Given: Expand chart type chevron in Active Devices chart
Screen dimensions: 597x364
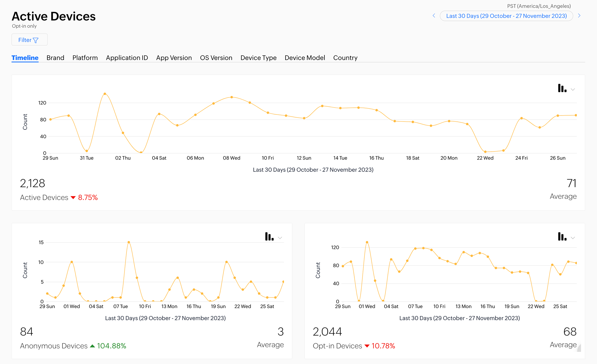Looking at the screenshot, I should pyautogui.click(x=573, y=89).
